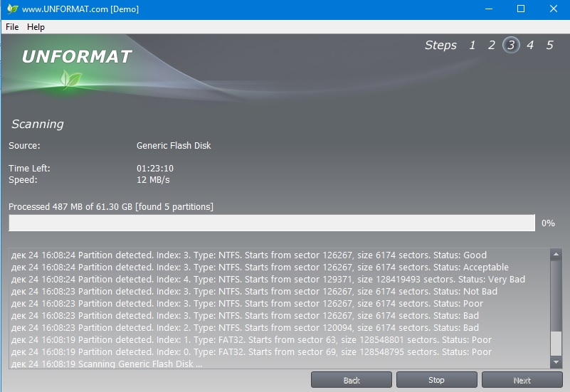Select log line with Status: Very Bad
The image size is (570, 392).
click(268, 279)
